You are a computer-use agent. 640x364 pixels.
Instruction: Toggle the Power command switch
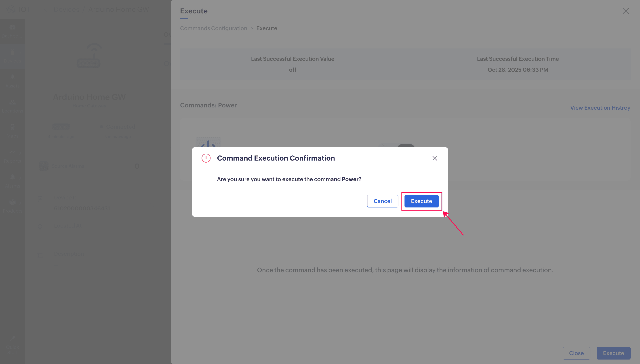[x=398, y=146]
